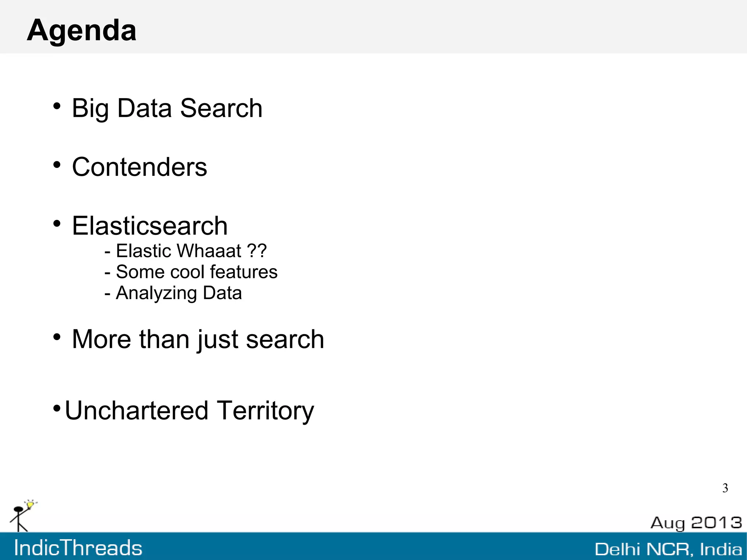This screenshot has width=747, height=560.
Task: Click the Elasticsearch agenda heading
Action: (150, 226)
